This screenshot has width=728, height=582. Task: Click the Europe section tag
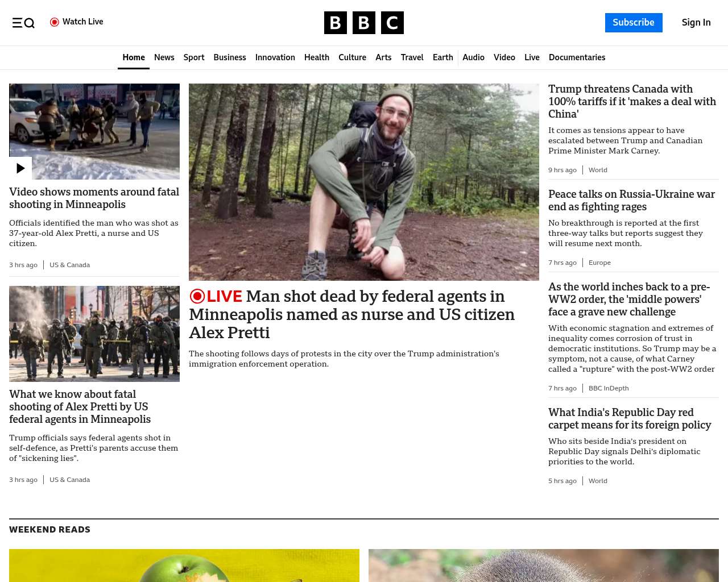[599, 263]
